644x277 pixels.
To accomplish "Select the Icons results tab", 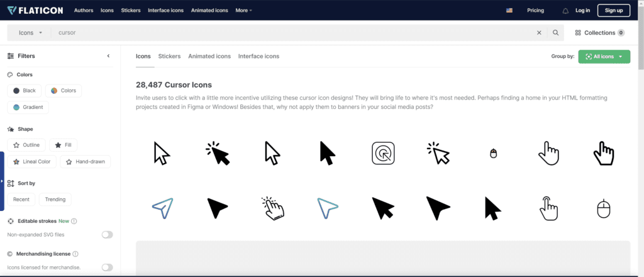I will tap(143, 56).
